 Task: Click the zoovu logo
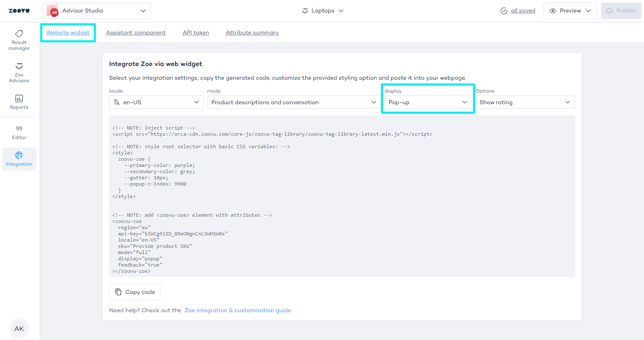(x=19, y=11)
